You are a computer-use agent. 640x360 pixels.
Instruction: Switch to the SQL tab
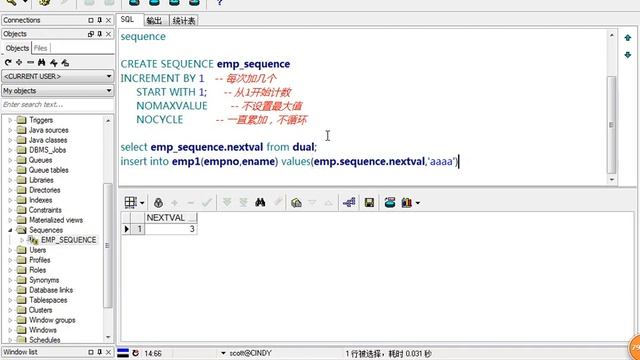coord(127,20)
